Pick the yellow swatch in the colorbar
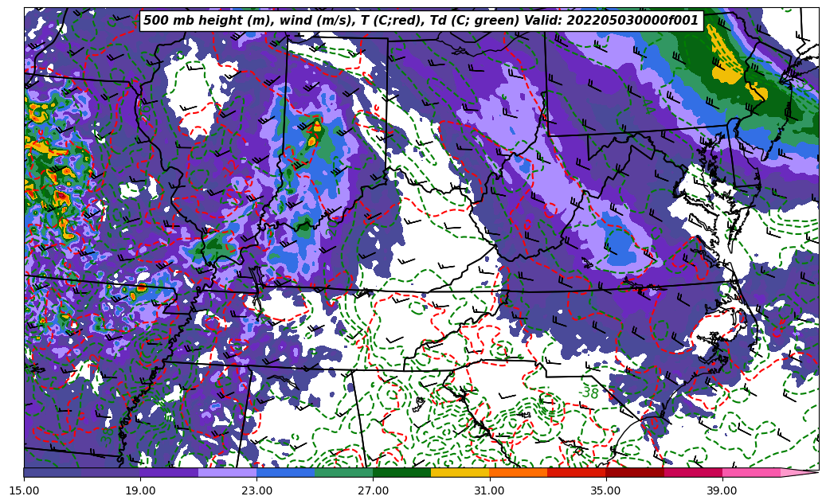Image resolution: width=826 pixels, height=504 pixels. point(460,472)
